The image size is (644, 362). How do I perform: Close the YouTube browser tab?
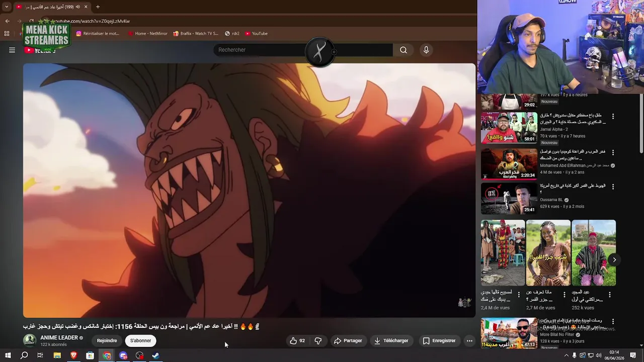pyautogui.click(x=86, y=7)
